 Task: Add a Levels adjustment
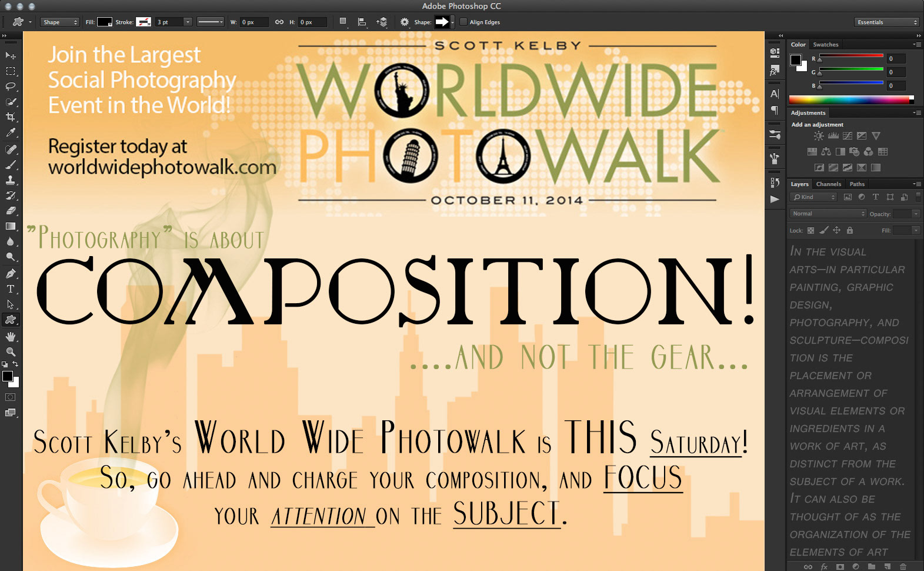833,136
